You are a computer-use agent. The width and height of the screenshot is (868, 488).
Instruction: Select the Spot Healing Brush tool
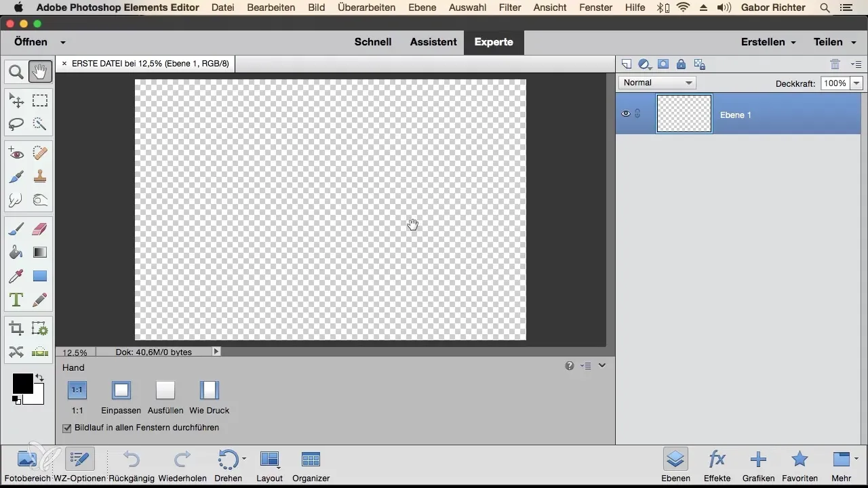(40, 154)
